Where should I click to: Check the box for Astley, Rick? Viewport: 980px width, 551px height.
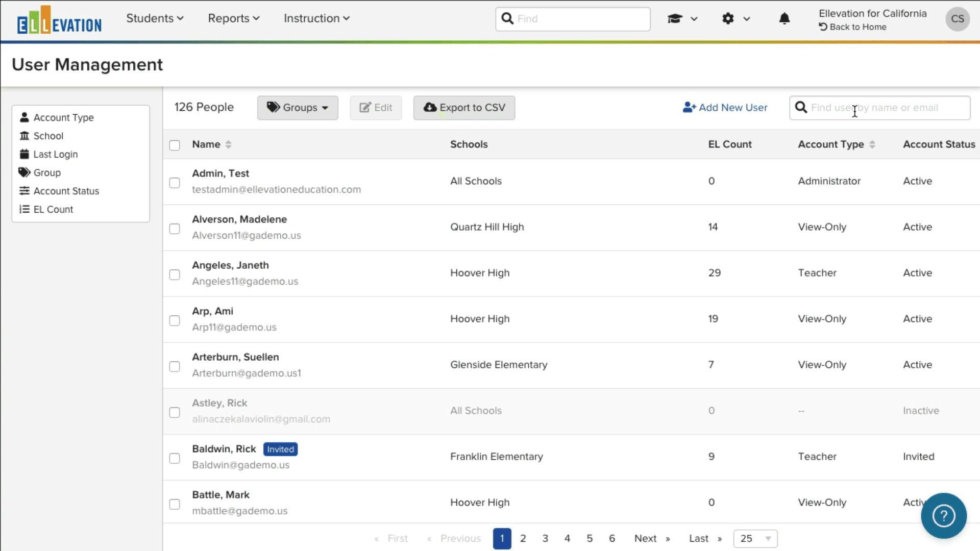click(x=175, y=412)
